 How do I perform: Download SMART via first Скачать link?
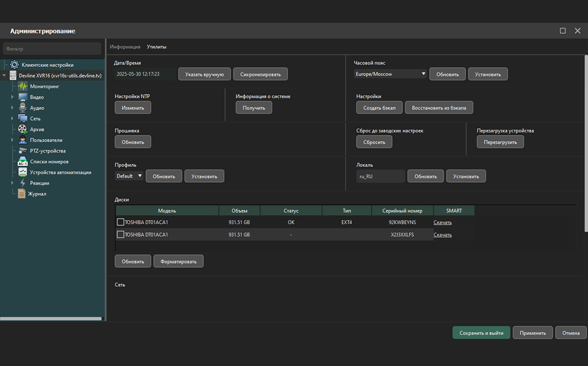pos(442,222)
